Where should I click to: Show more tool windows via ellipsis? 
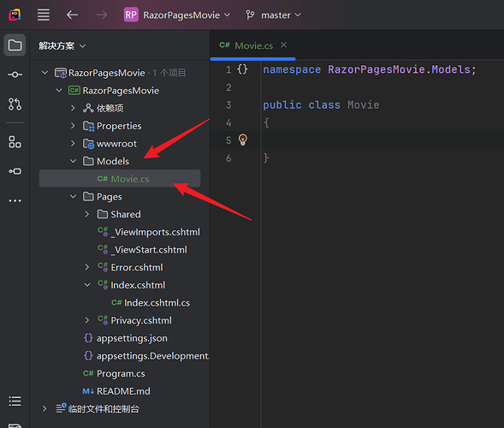coord(15,200)
